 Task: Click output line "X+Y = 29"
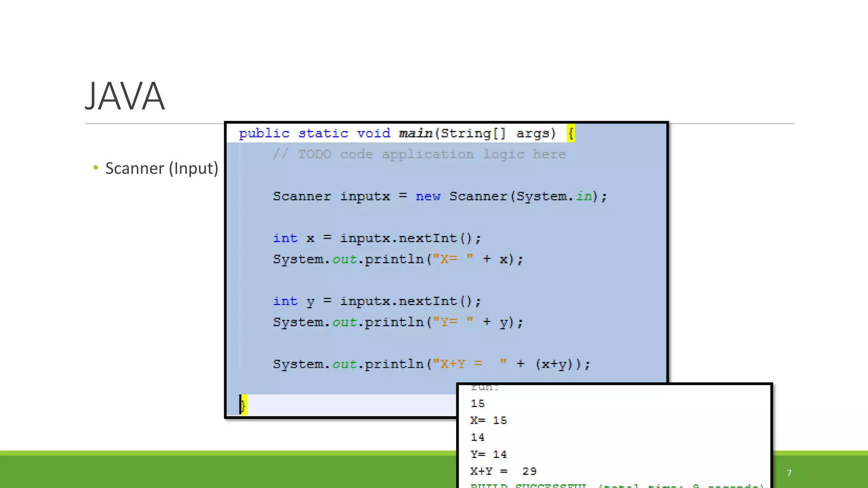tap(504, 471)
